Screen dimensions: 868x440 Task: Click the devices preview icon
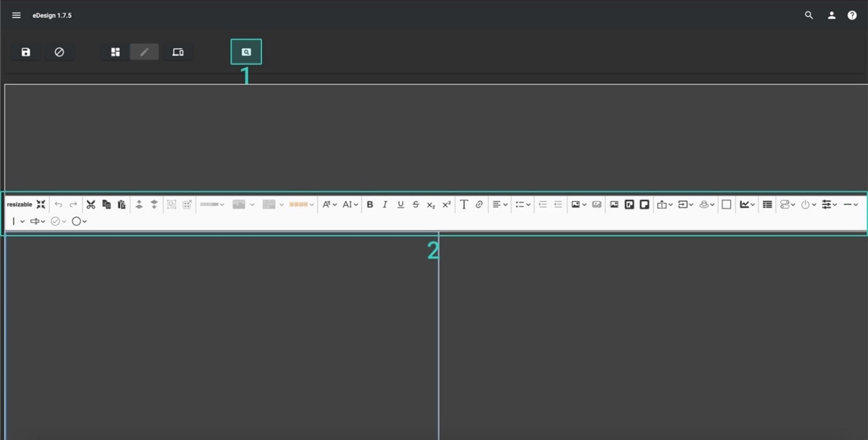(x=178, y=52)
